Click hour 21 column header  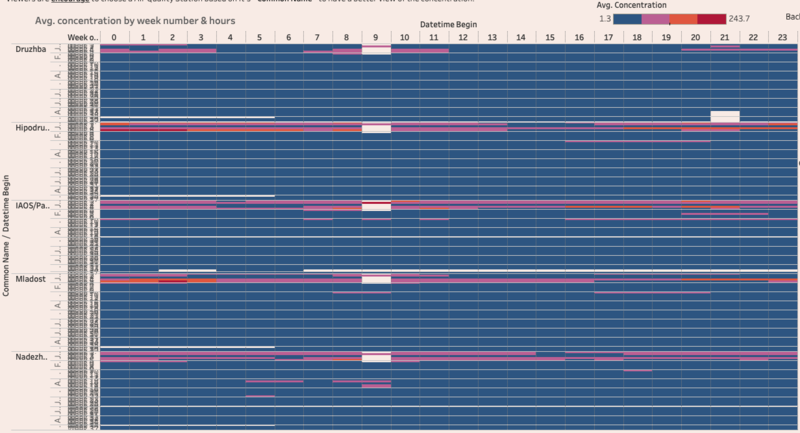point(725,37)
